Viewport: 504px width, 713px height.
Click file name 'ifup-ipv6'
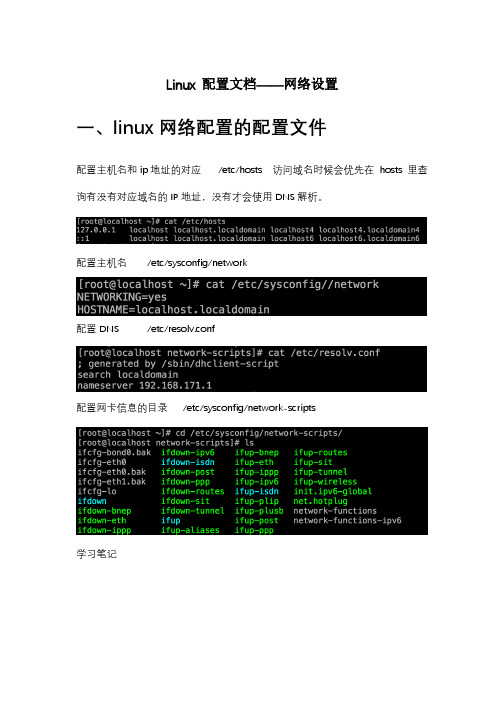[257, 482]
